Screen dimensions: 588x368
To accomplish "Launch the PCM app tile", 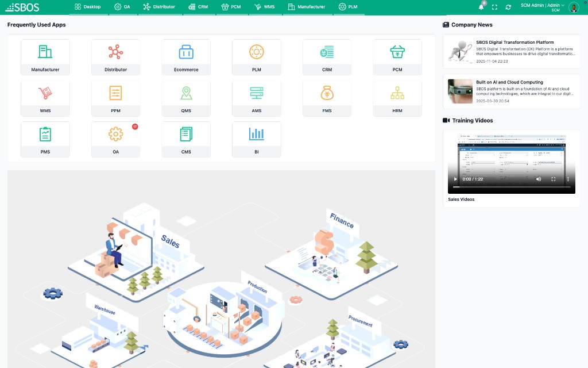I will click(397, 57).
